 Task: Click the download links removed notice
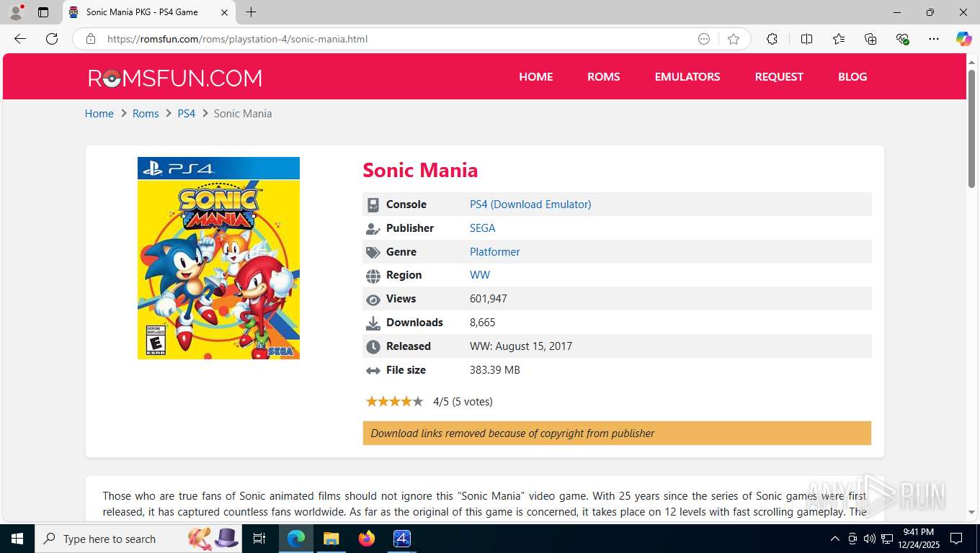click(617, 433)
